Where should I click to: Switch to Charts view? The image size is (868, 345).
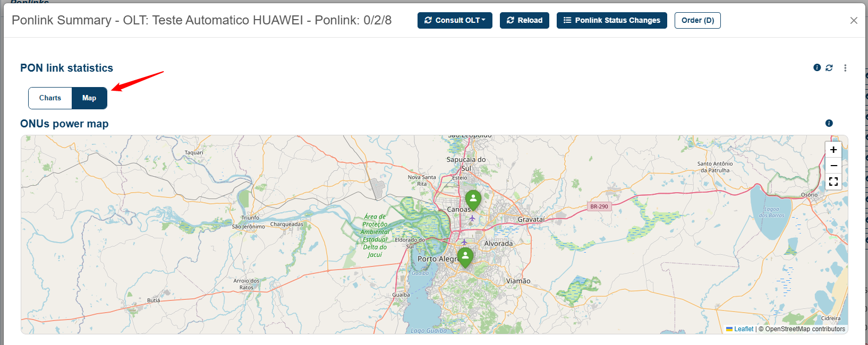point(50,98)
